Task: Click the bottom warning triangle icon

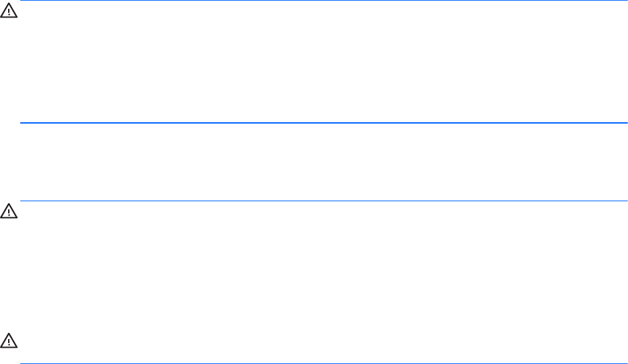Action: point(9,338)
